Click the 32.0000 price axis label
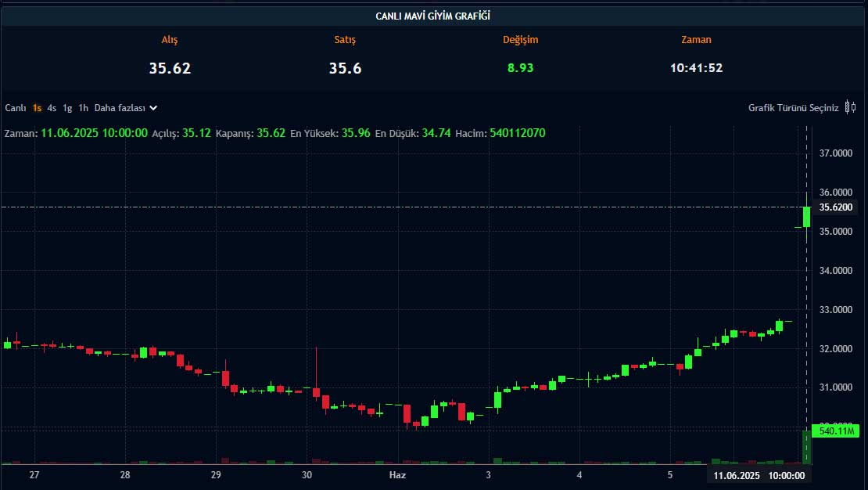Viewport: 868px width, 490px height. click(836, 348)
